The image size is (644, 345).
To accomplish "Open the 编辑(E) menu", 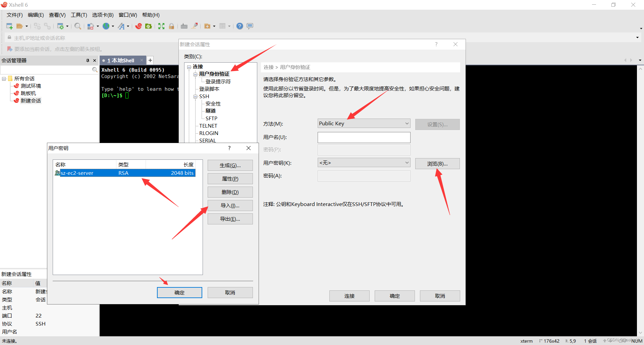I will 36,15.
